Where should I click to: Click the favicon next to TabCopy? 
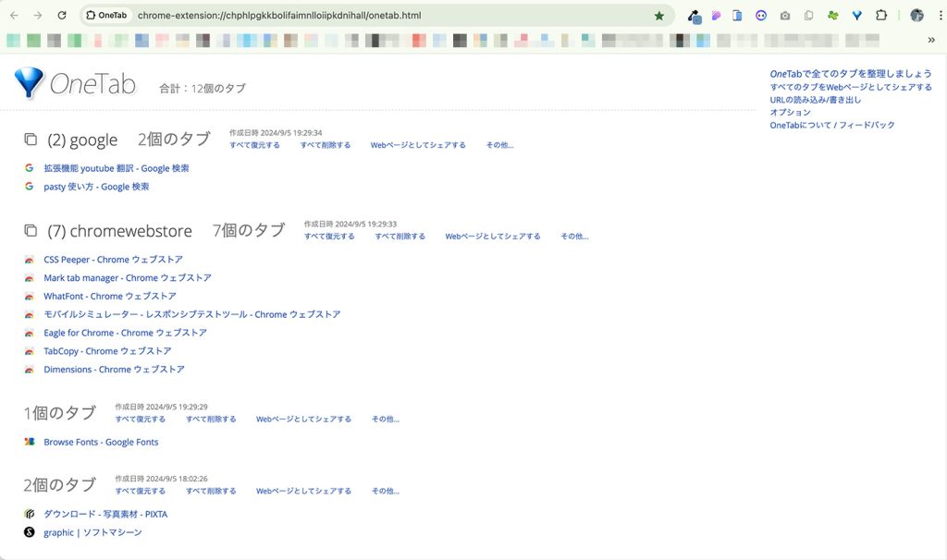pyautogui.click(x=29, y=351)
